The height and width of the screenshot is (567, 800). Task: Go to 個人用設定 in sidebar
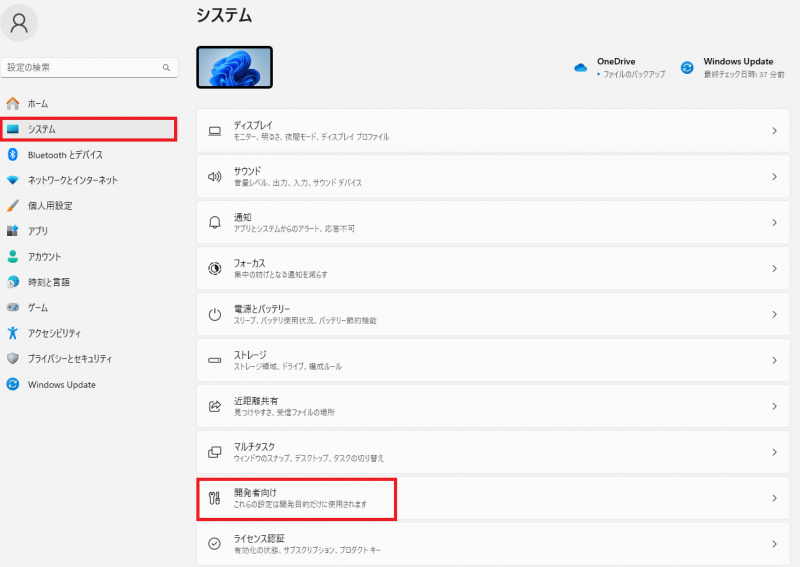tap(50, 206)
